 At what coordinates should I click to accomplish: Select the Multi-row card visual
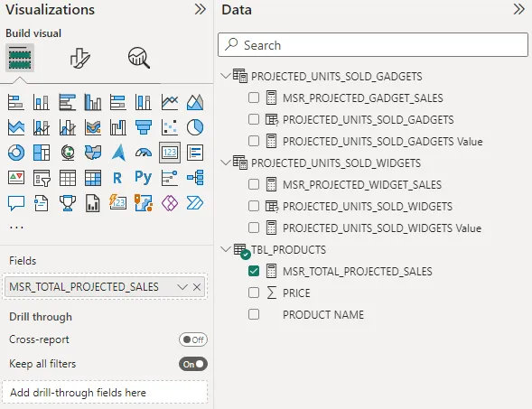pyautogui.click(x=195, y=153)
